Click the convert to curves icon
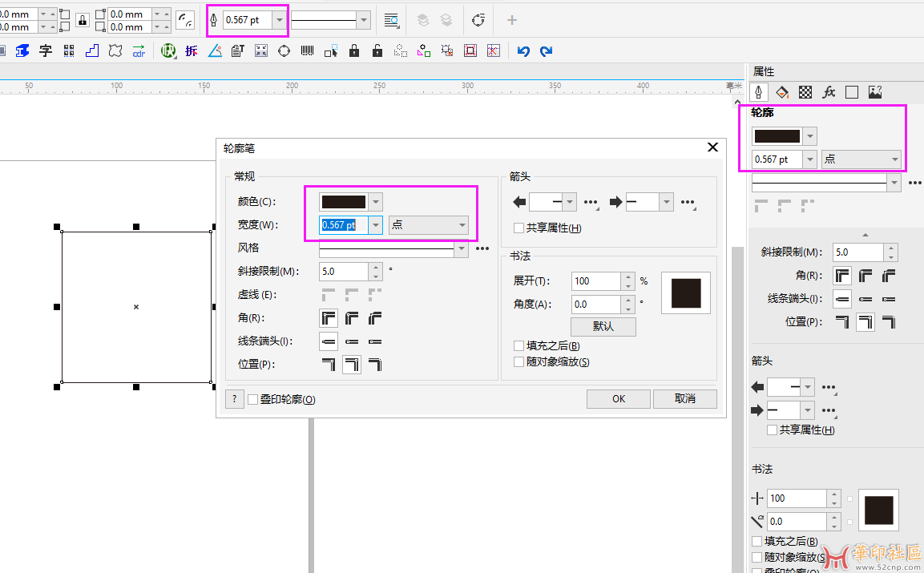Viewport: 924px width, 573px height. pyautogui.click(x=478, y=21)
